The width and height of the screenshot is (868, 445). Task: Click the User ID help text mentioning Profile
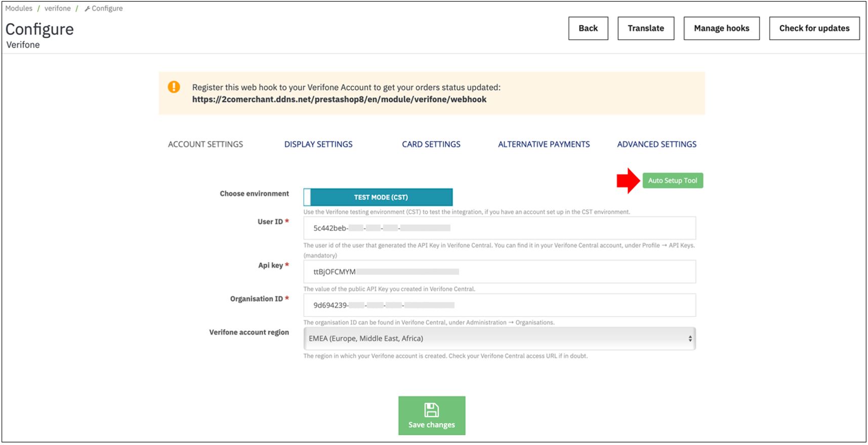[499, 251]
